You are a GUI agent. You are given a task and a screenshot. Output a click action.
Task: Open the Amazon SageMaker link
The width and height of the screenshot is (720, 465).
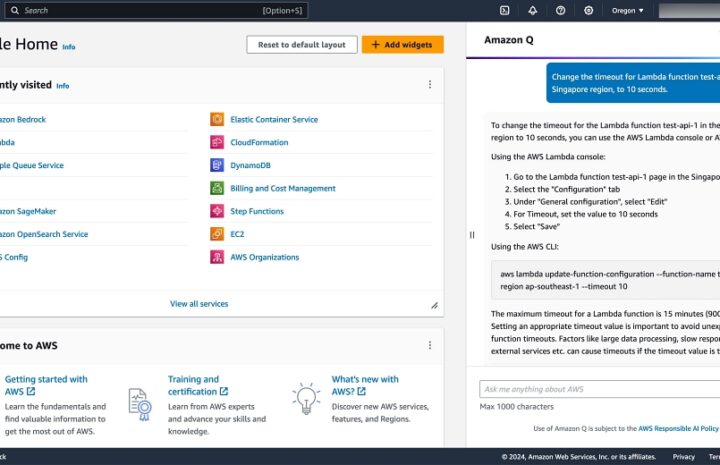(28, 211)
